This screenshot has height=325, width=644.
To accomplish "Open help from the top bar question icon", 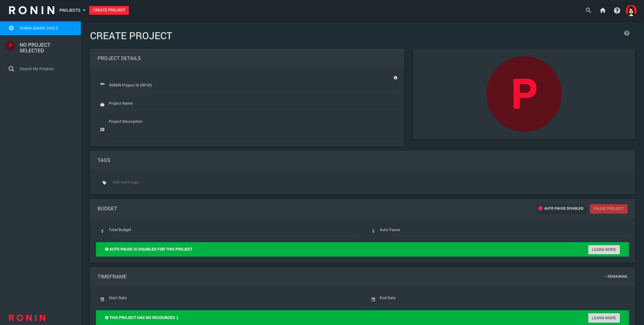I will (x=617, y=10).
